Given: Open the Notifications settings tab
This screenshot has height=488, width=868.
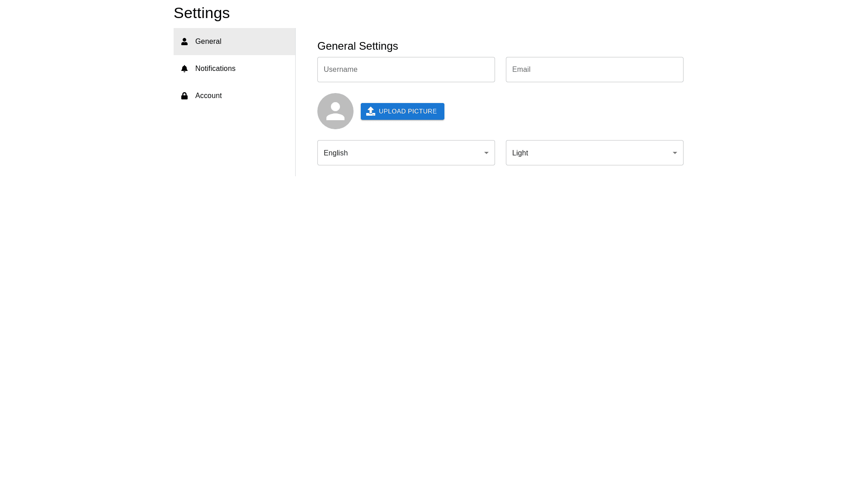Looking at the screenshot, I should pyautogui.click(x=234, y=69).
